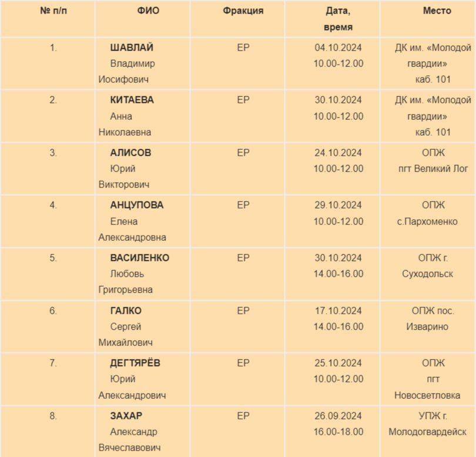
Task: Click the Дата, время column header
Action: coord(338,19)
